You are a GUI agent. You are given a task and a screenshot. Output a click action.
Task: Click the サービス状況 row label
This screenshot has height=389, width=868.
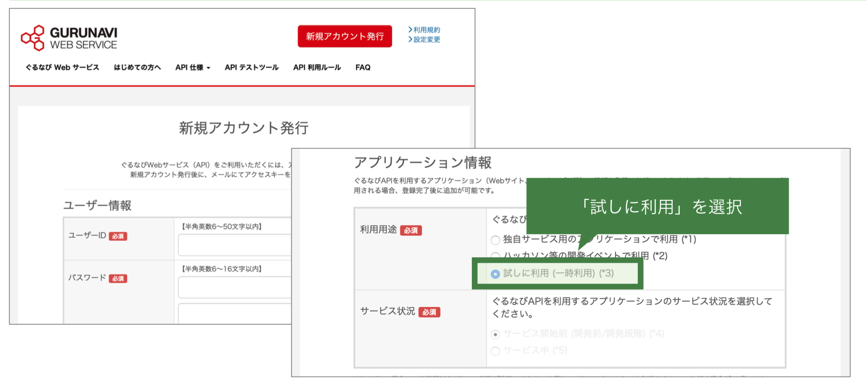tap(388, 311)
